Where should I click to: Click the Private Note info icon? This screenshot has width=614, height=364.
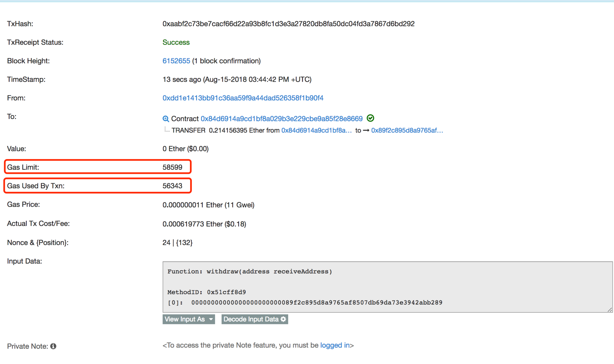(53, 346)
